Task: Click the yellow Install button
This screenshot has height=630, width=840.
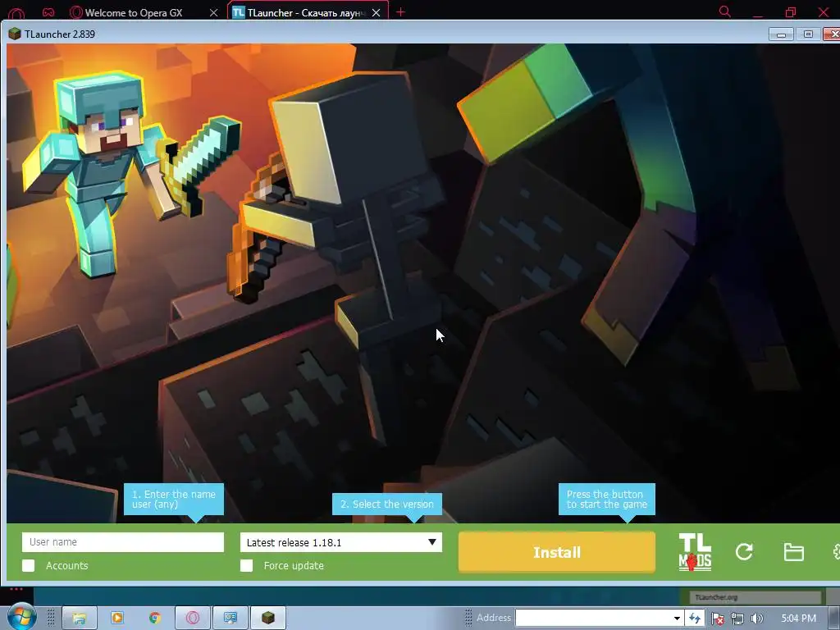Action: (x=557, y=552)
